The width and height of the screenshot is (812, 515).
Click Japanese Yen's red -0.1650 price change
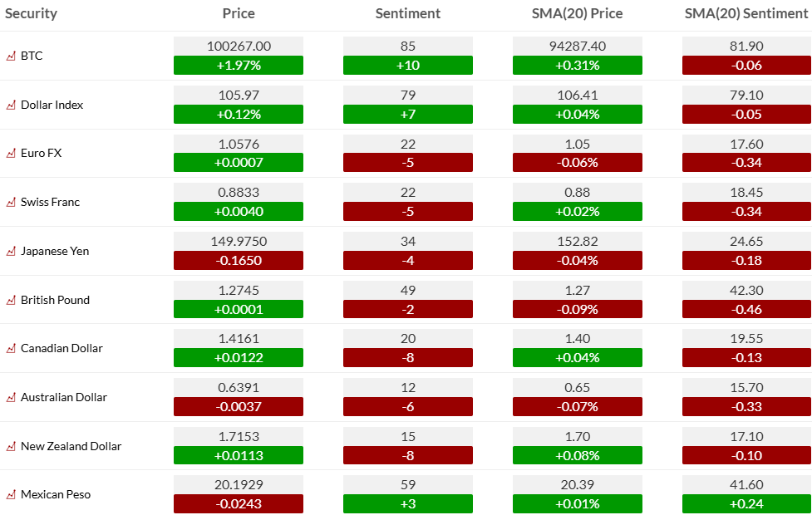coord(239,261)
